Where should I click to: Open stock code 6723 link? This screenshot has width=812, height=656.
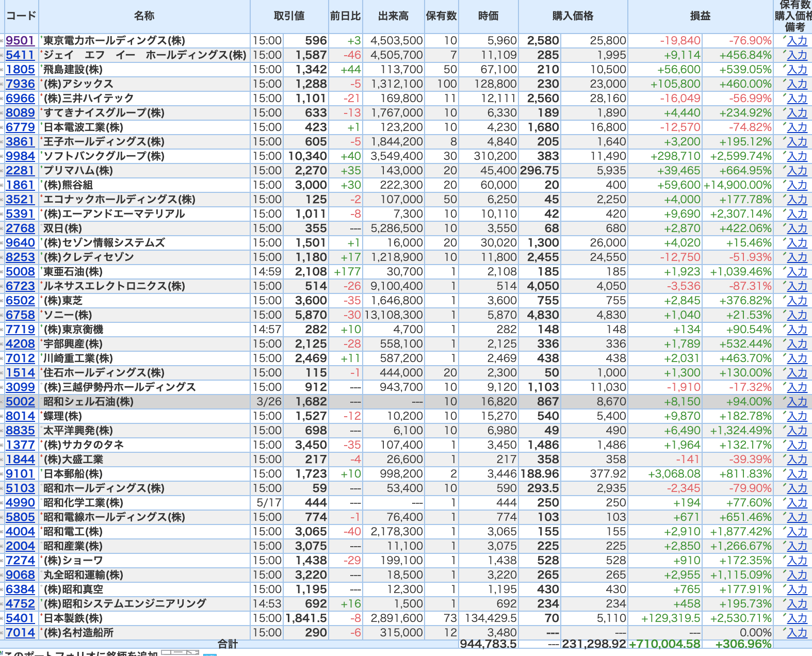tap(20, 286)
